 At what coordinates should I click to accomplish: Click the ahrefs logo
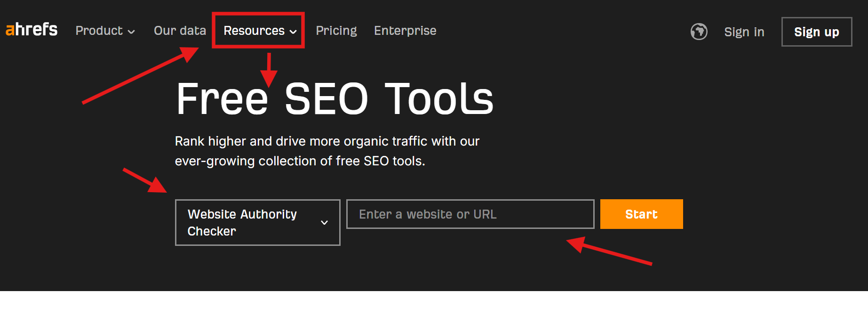[x=32, y=30]
